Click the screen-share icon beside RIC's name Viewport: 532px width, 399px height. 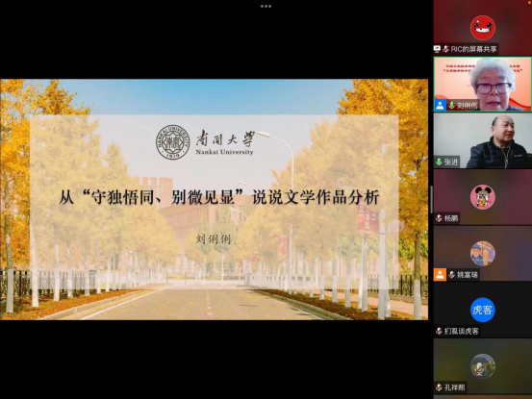tap(438, 49)
